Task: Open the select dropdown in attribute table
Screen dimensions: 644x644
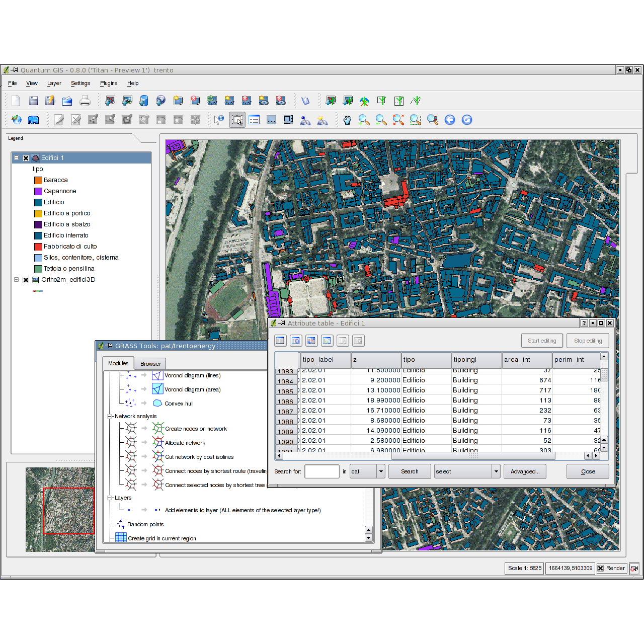Action: 495,471
